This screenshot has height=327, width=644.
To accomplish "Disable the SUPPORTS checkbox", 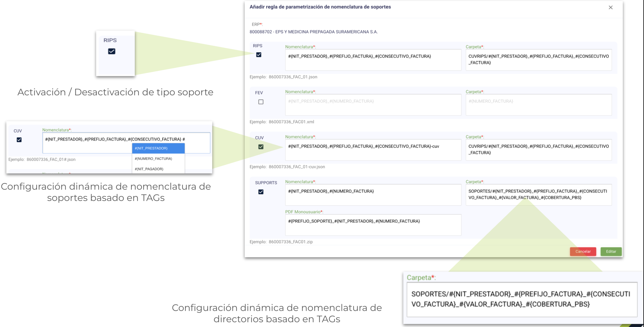I will pos(261,192).
